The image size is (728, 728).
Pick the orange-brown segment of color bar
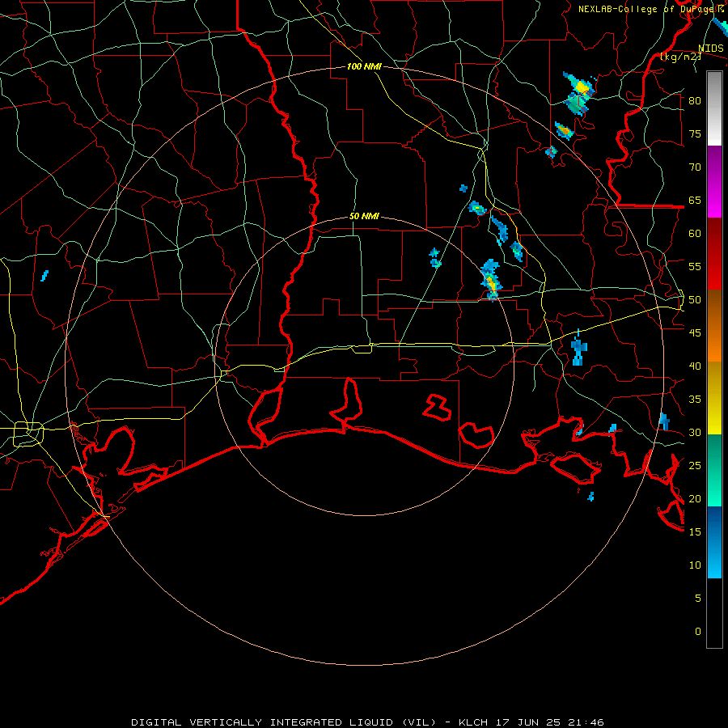pyautogui.click(x=714, y=326)
